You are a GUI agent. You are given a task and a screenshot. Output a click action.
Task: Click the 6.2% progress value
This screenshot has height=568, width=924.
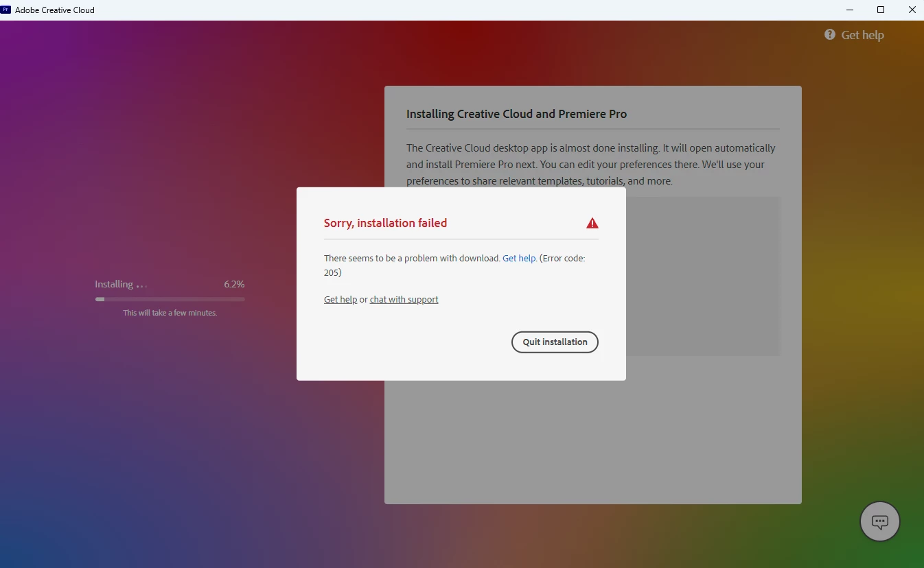click(x=234, y=284)
